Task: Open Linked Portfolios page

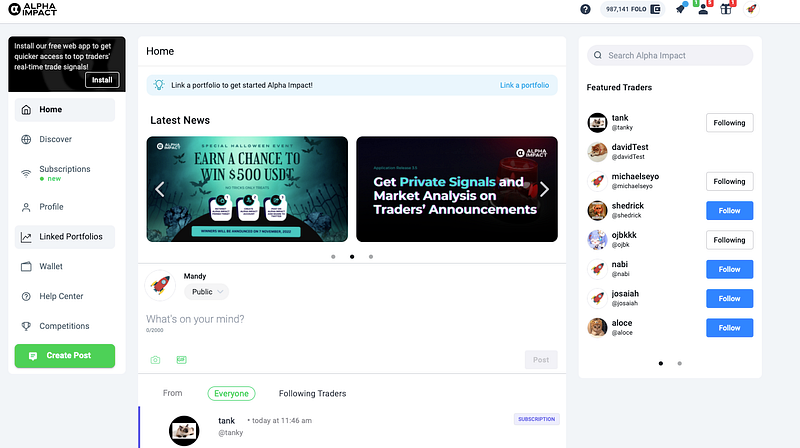Action: tap(65, 237)
